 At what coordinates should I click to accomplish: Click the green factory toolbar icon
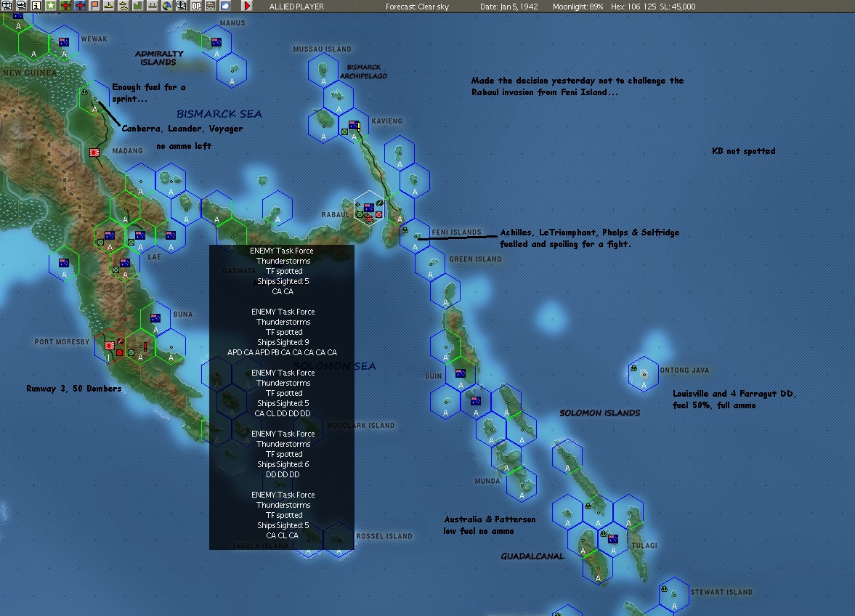137,6
